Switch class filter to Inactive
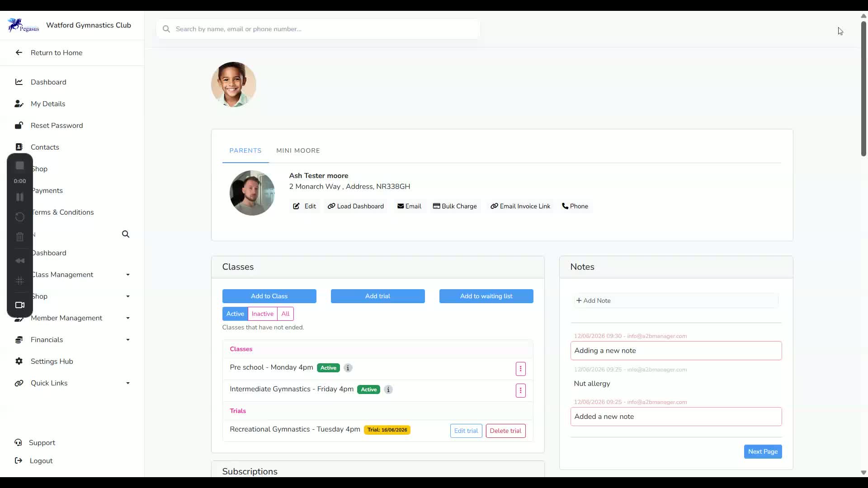This screenshot has width=868, height=488. coord(262,314)
